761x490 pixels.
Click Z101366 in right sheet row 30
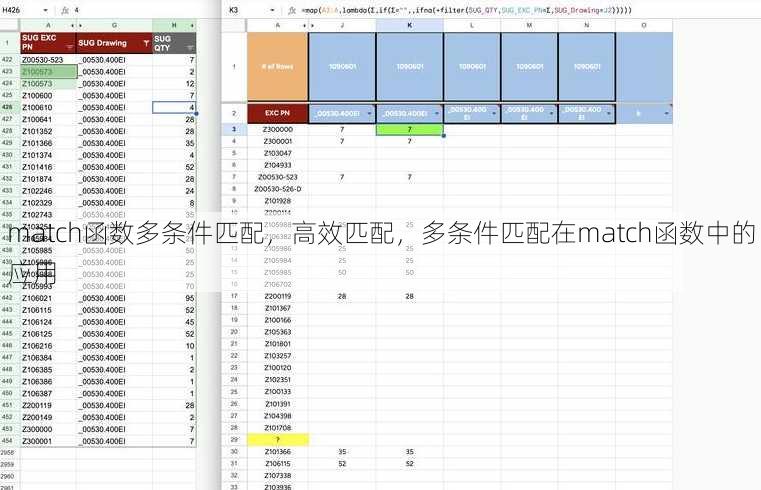pos(278,452)
